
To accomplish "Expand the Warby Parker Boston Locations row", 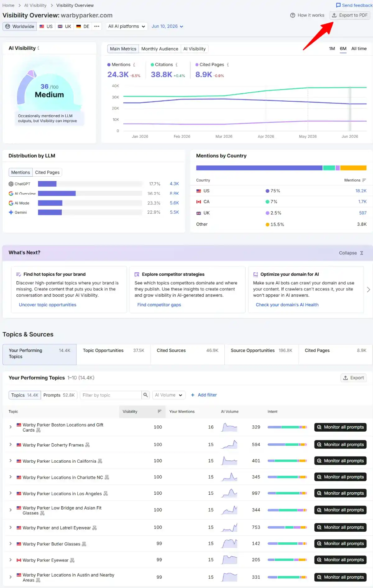I will [10, 427].
